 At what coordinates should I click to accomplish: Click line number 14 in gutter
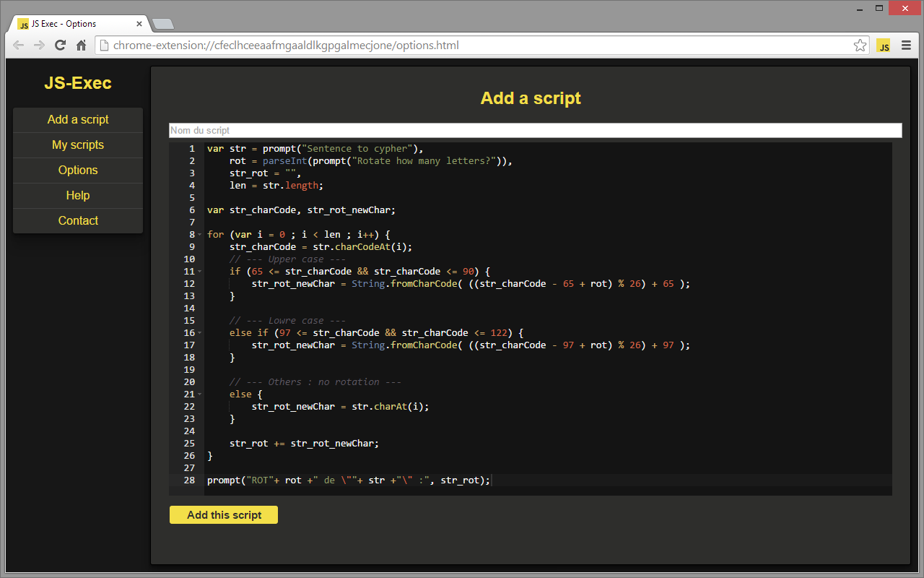[x=189, y=309]
